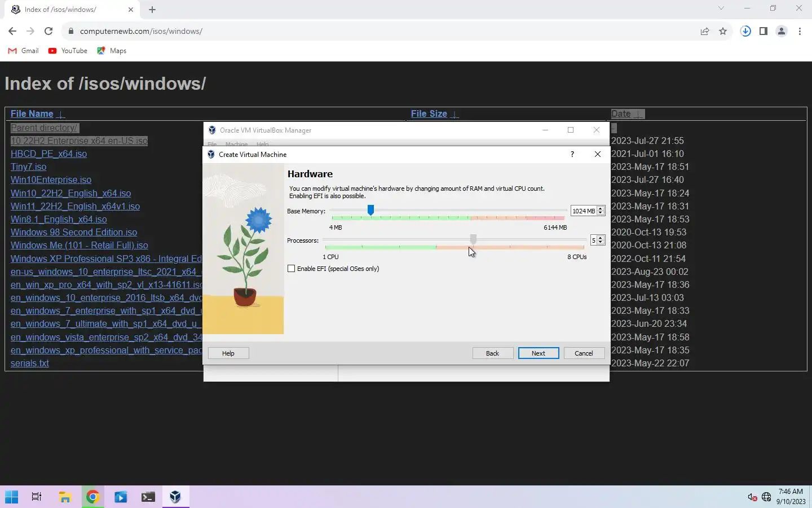812x508 pixels.
Task: Open the Windows Start menu
Action: pyautogui.click(x=11, y=497)
